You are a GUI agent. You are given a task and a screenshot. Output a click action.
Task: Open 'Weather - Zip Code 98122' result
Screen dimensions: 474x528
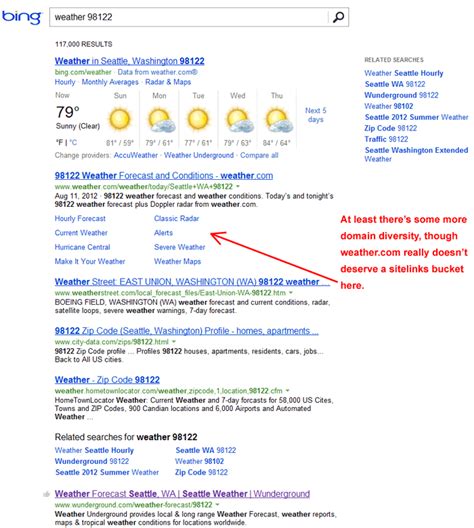coord(107,380)
